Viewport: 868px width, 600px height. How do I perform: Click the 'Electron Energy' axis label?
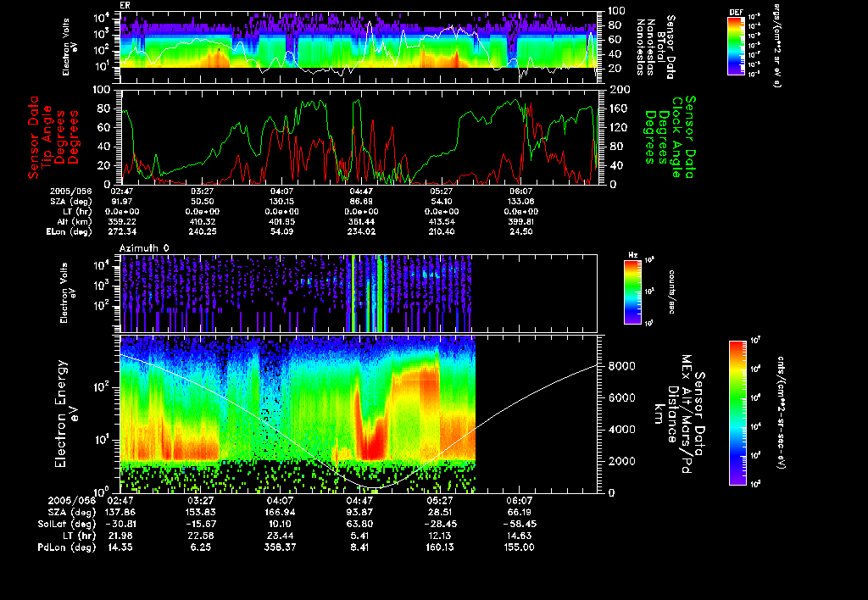click(x=61, y=414)
